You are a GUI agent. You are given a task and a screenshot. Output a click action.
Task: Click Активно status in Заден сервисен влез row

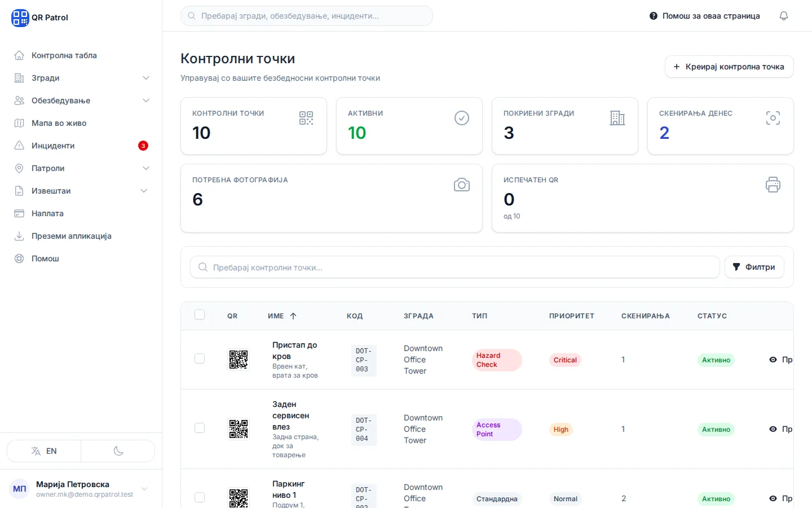[716, 430]
